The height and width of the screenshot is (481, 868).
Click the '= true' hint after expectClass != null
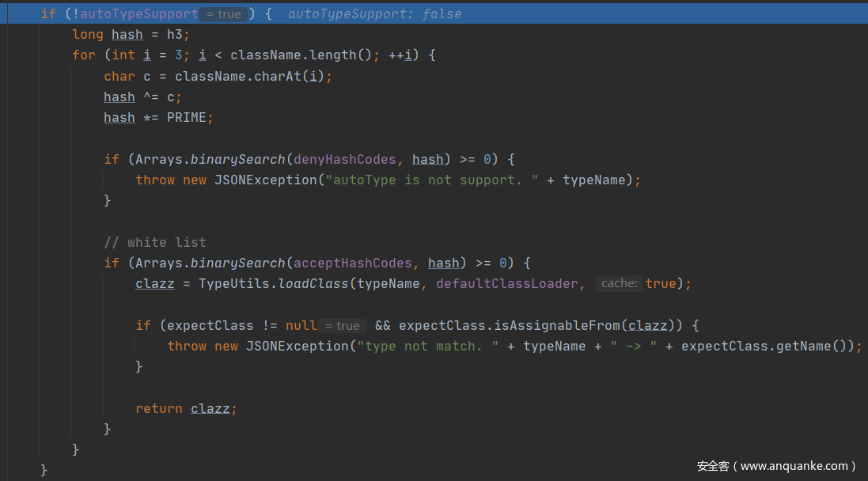click(343, 326)
